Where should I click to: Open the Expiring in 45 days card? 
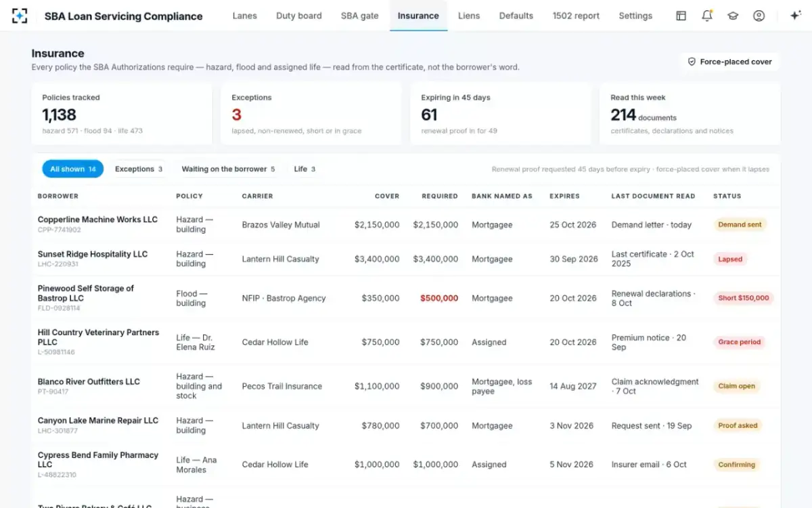click(x=501, y=114)
